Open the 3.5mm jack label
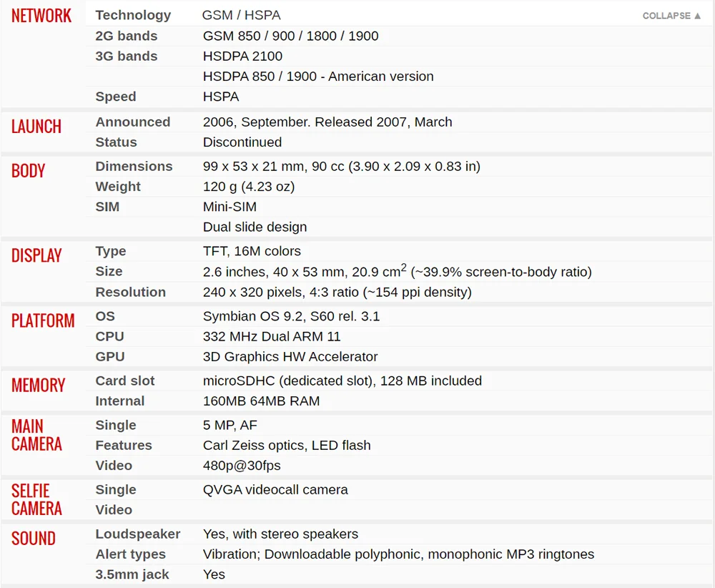 coord(132,574)
